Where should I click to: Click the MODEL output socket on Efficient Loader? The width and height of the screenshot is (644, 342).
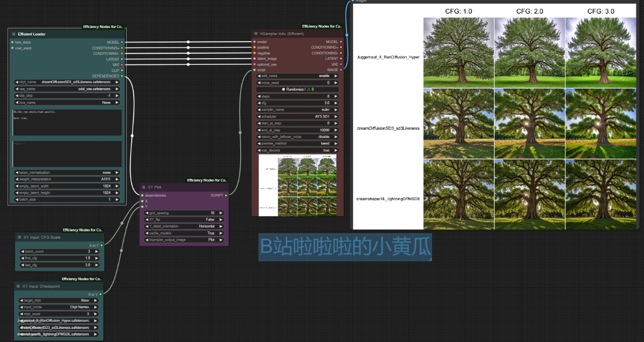(x=122, y=42)
